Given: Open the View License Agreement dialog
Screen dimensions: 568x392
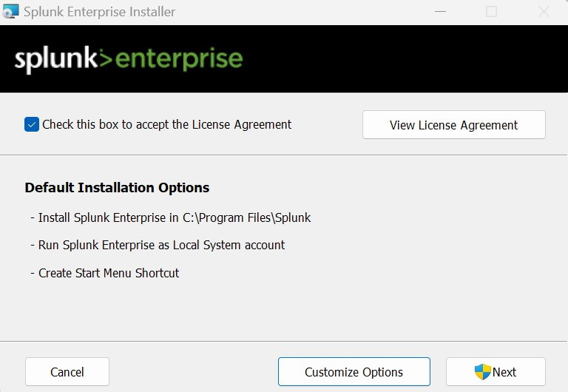Looking at the screenshot, I should pyautogui.click(x=454, y=125).
